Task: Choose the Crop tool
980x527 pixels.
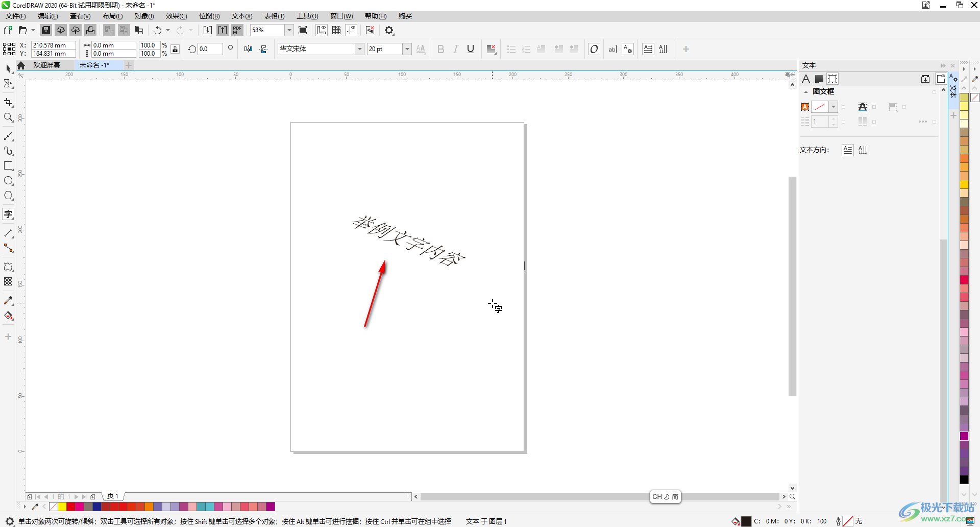Action: 8,103
